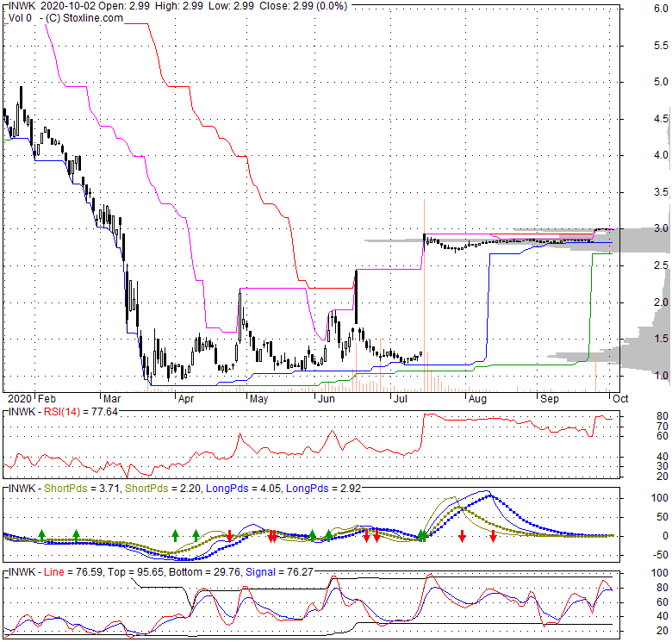Select the 'Close: 2.99 (0.0%)' value in header
672x642 pixels.
[x=303, y=6]
